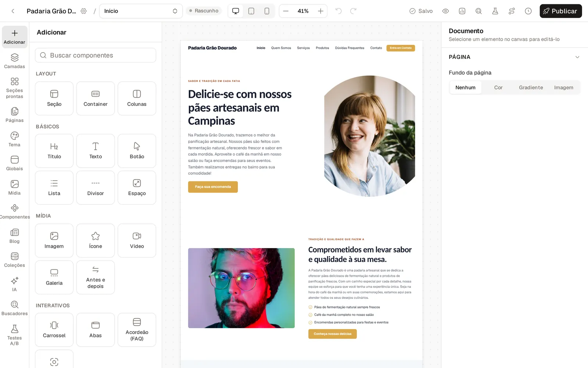Decrease zoom with minus button

(286, 11)
